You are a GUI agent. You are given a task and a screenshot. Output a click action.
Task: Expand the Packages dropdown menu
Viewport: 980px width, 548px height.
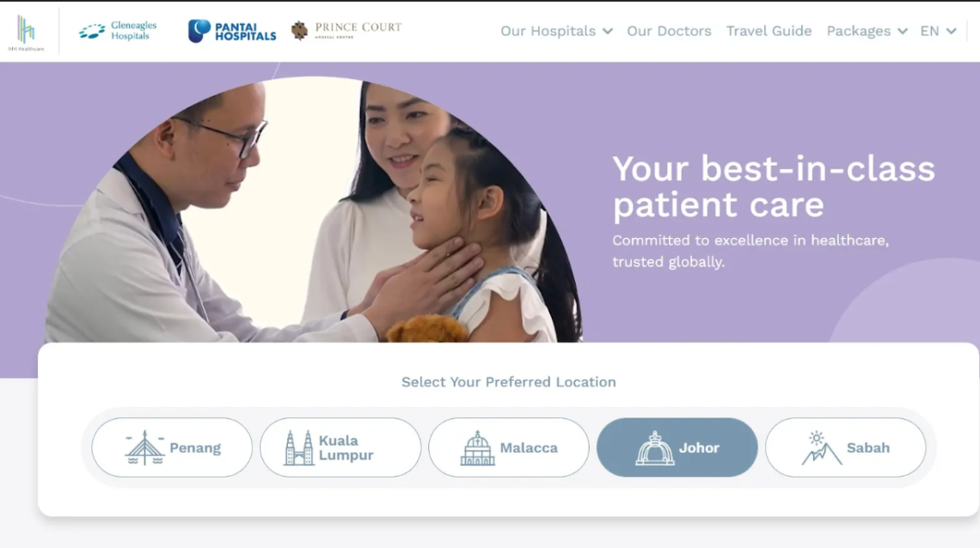click(x=867, y=31)
